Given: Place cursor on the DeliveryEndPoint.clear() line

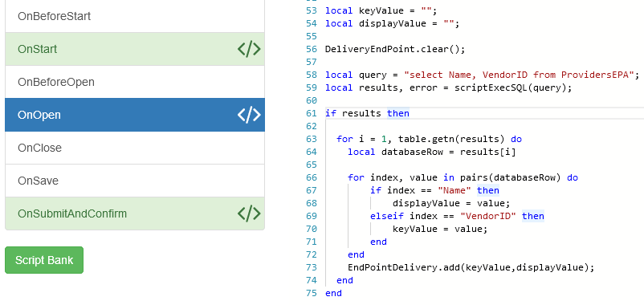Looking at the screenshot, I should (395, 49).
